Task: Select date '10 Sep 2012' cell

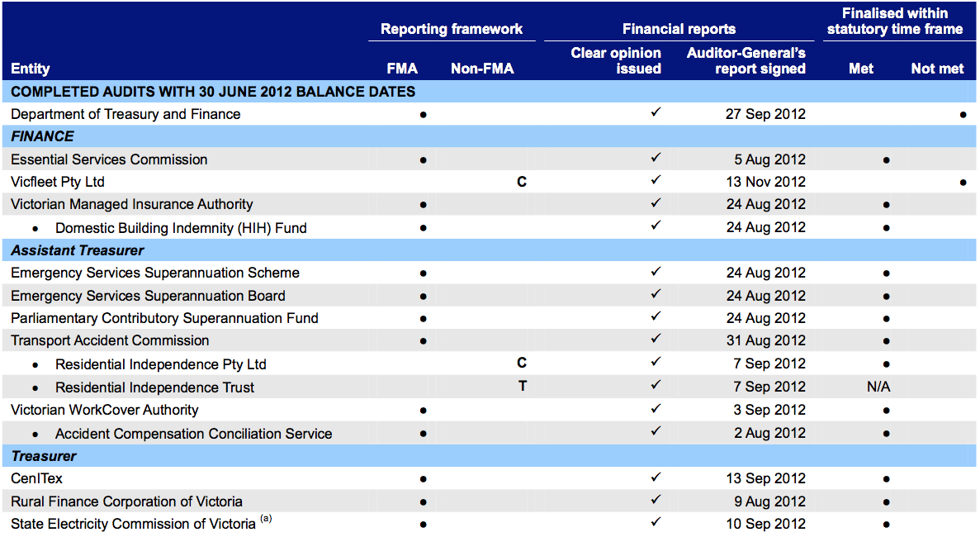Action: [765, 524]
